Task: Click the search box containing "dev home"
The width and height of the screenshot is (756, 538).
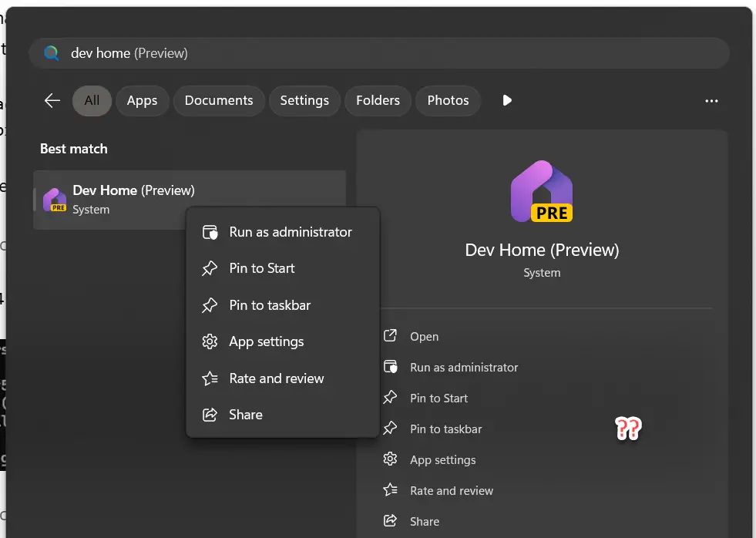Action: (379, 53)
